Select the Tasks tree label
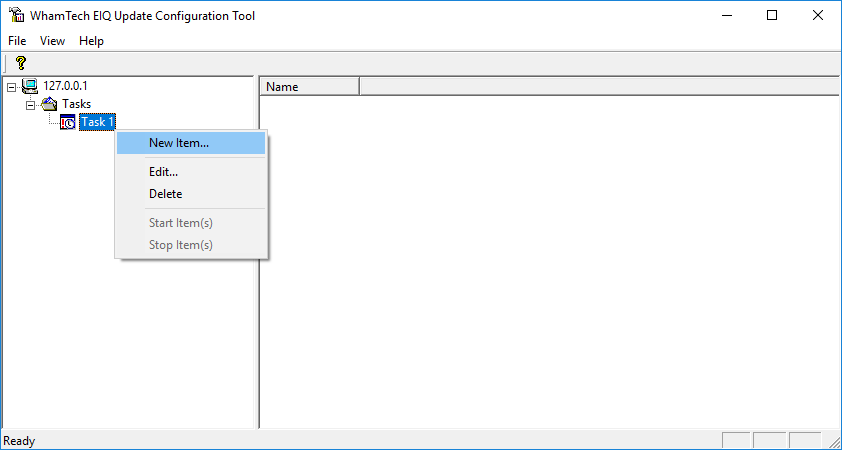Viewport: 842px width, 450px height. (x=77, y=104)
